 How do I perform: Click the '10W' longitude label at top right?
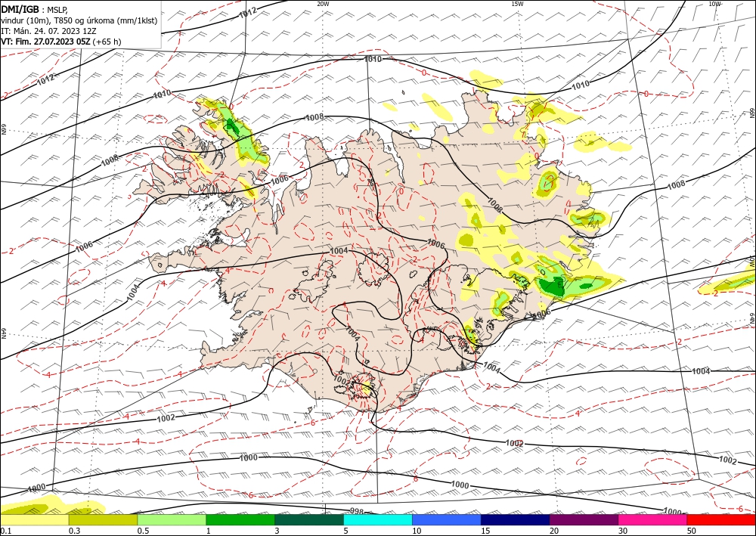click(x=715, y=4)
